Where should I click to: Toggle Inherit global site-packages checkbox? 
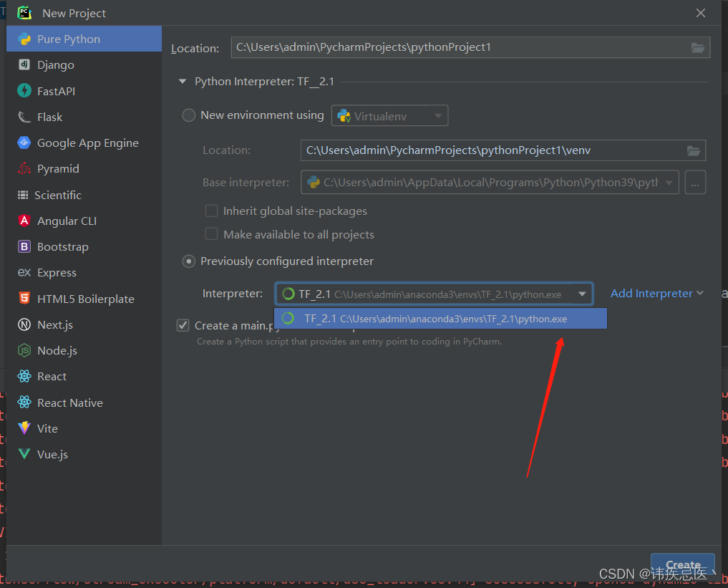[x=211, y=211]
